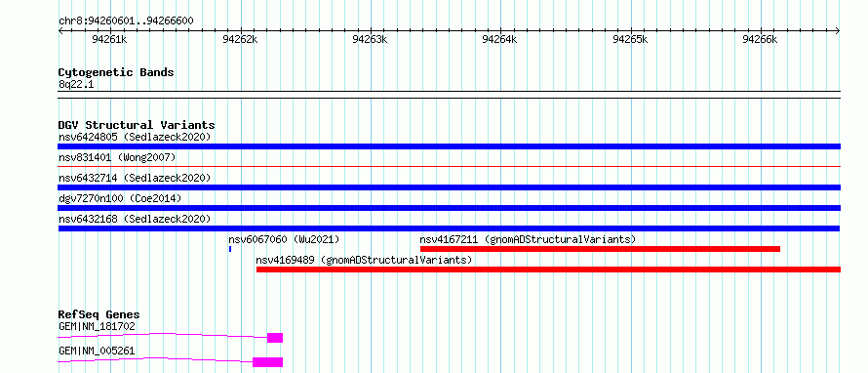Click the dgv7270n100 (Coe2014) label
This screenshot has height=373, width=868.
120,198
